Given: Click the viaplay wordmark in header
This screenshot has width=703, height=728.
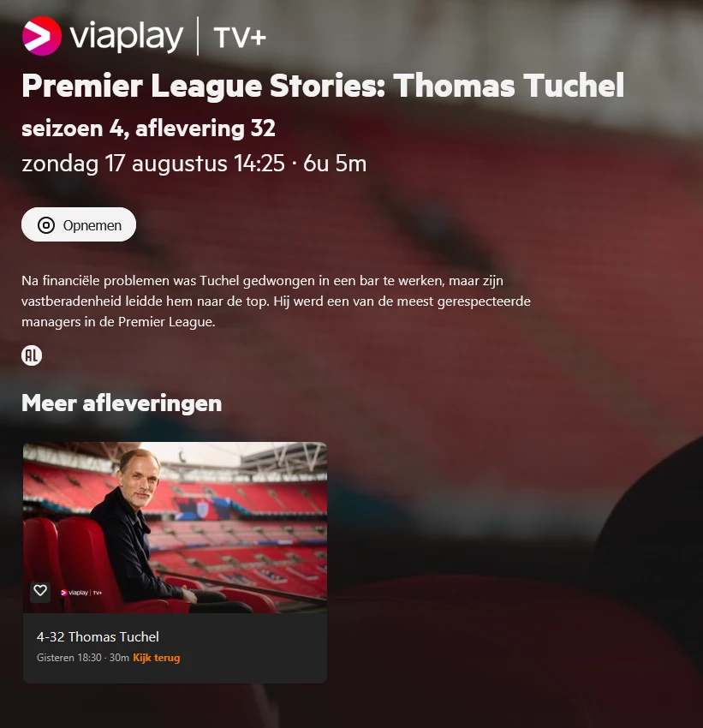Looking at the screenshot, I should [x=126, y=37].
